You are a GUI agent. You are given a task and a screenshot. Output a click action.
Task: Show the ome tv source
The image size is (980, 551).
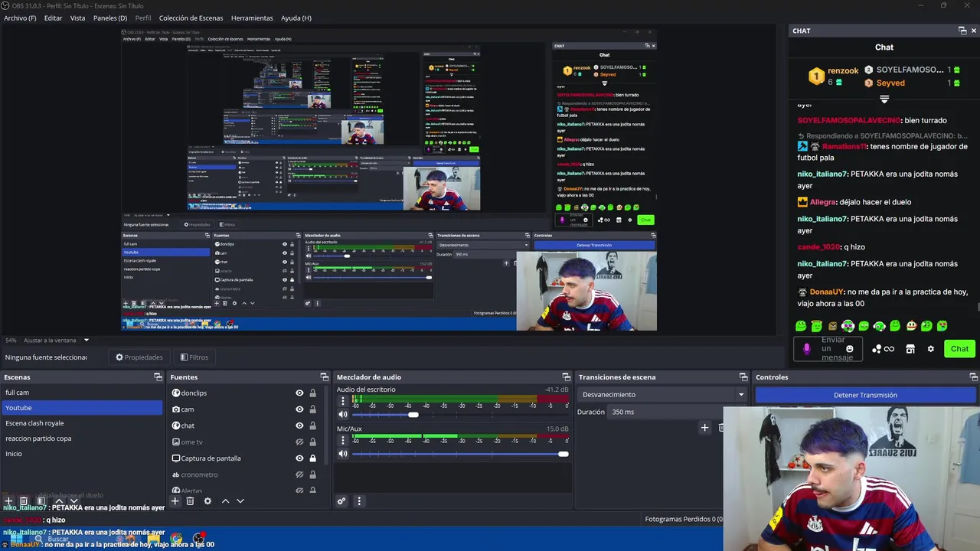[299, 442]
